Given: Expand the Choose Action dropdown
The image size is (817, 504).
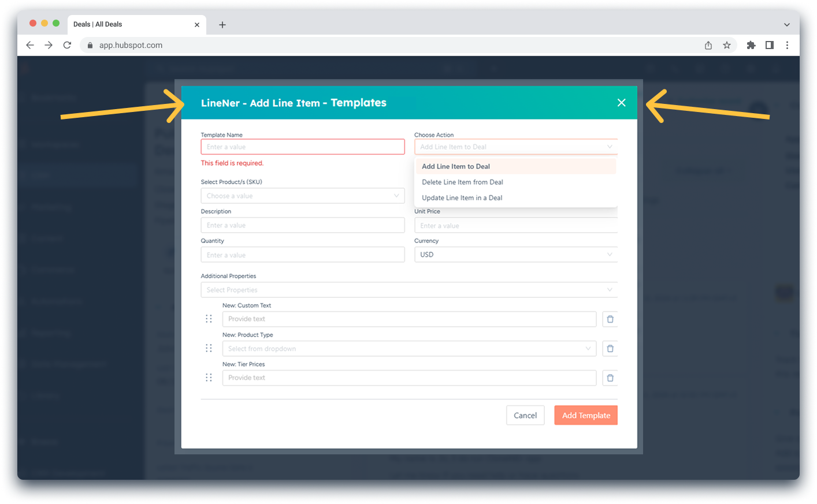Looking at the screenshot, I should (516, 147).
